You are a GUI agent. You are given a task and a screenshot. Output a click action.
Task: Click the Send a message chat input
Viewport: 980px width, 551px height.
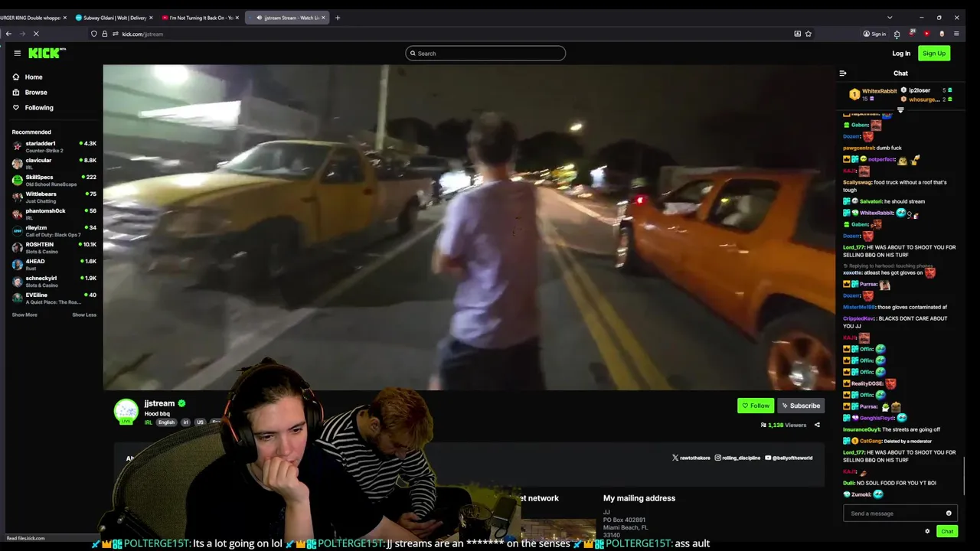[894, 514]
